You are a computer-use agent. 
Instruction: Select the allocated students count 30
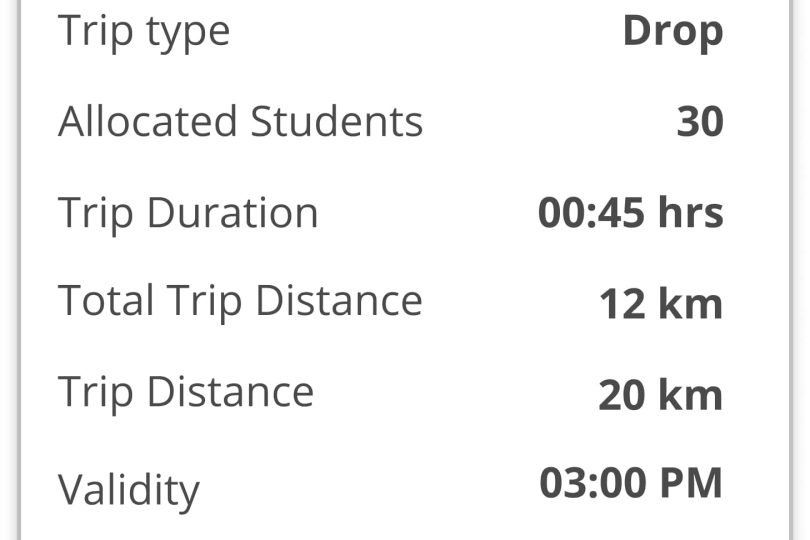tap(699, 123)
